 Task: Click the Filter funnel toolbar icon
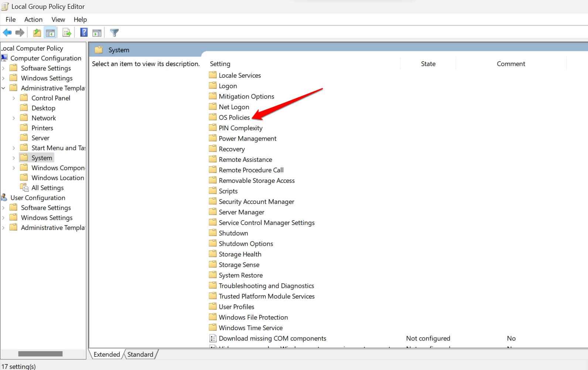tap(114, 33)
